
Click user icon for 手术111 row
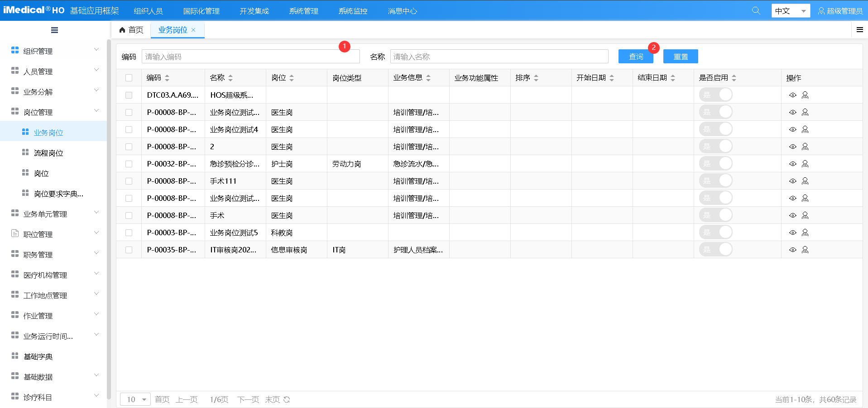click(805, 181)
